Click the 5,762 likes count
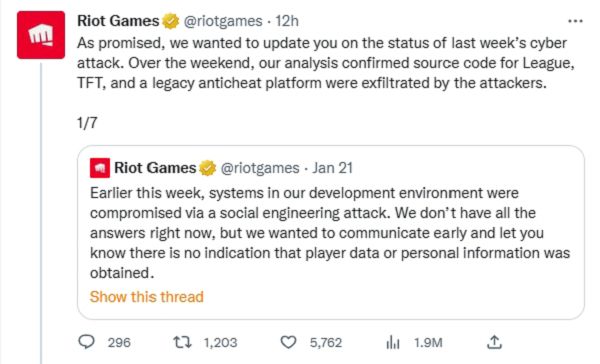Screen dimensions: 600x364 pyautogui.click(x=326, y=342)
